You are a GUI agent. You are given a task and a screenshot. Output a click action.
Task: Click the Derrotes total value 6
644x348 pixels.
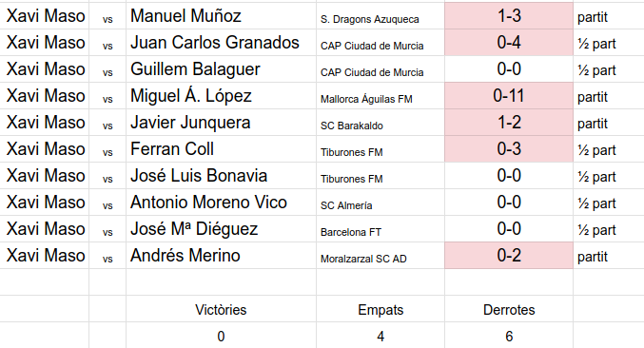pyautogui.click(x=509, y=336)
